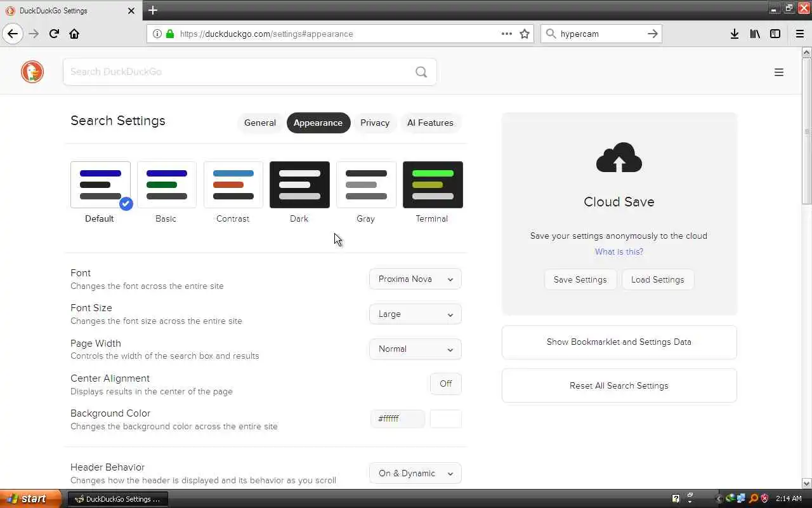Switch to the Privacy settings tab
The height and width of the screenshot is (508, 812).
(x=375, y=123)
